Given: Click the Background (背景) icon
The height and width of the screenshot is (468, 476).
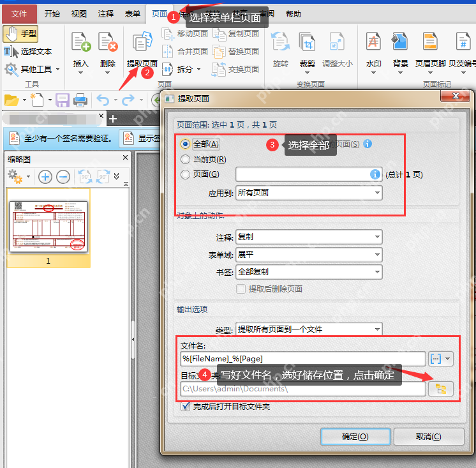Looking at the screenshot, I should point(399,41).
